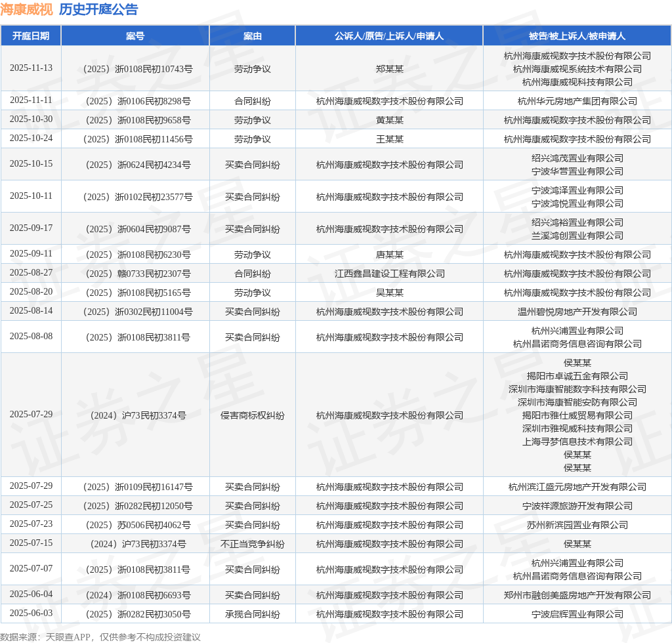
Task: Select the 被告/被上诉人/被申请人 column header
Action: click(577, 36)
